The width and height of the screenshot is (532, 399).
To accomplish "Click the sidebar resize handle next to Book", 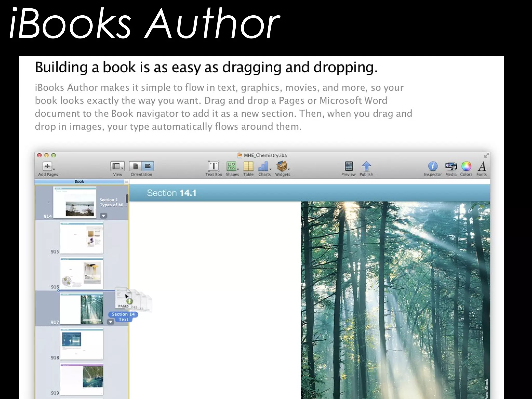I will (x=127, y=182).
